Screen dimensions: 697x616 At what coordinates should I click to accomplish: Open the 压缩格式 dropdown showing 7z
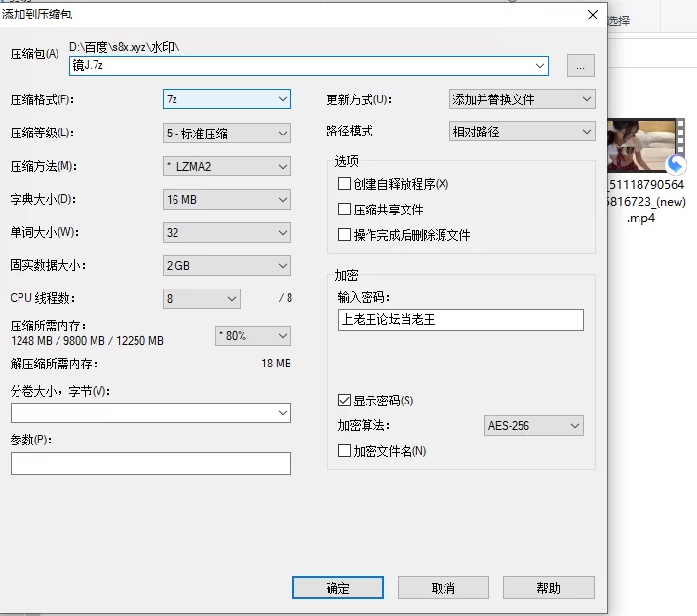[x=227, y=99]
